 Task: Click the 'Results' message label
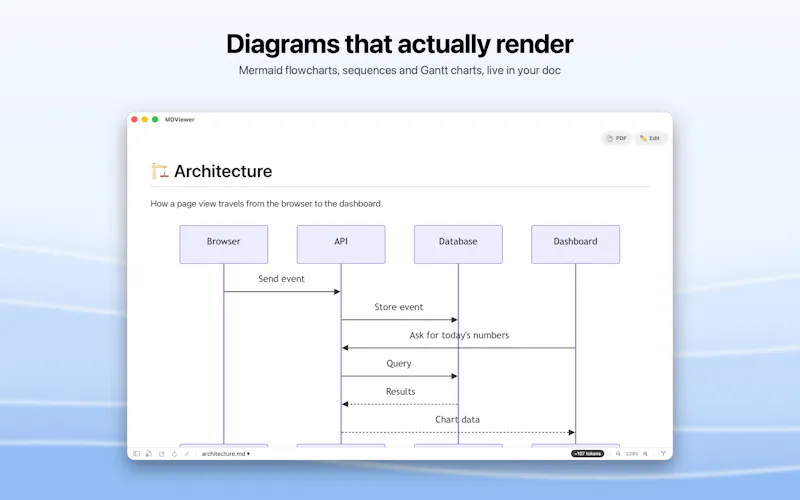pyautogui.click(x=401, y=392)
